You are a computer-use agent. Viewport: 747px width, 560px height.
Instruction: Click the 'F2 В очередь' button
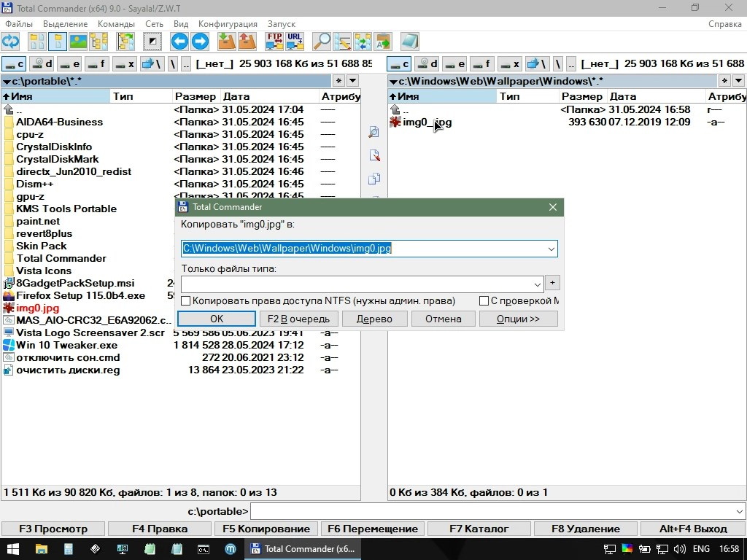[x=298, y=319]
